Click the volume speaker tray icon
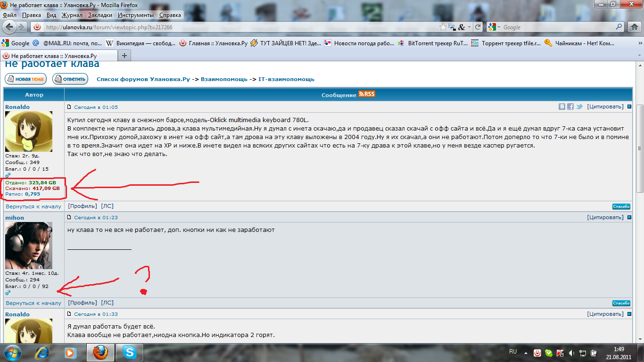 571,353
